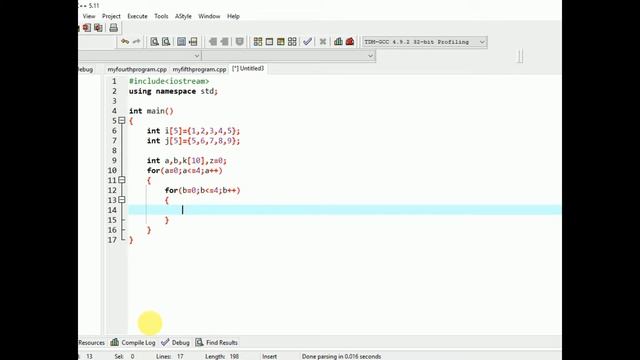Open the View menu
Screen dimensions: 640x360
click(x=89, y=16)
